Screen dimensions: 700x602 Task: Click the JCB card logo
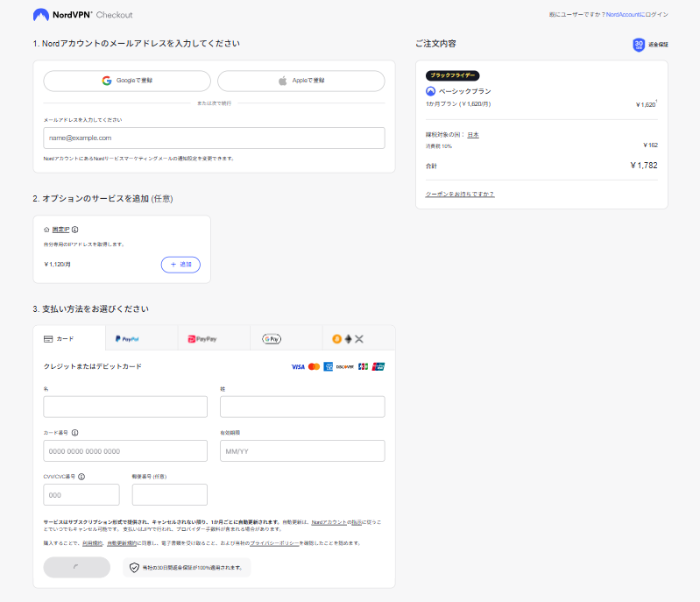363,366
